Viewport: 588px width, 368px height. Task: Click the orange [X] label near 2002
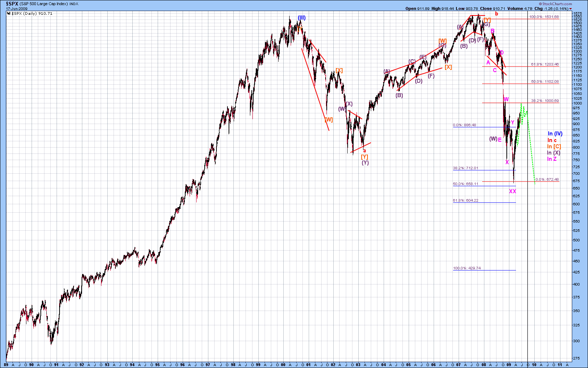pyautogui.click(x=339, y=71)
